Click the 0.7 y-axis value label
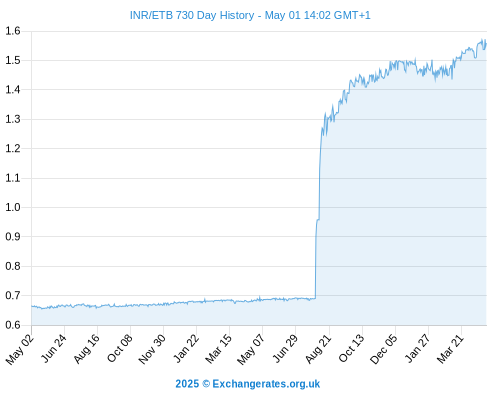This screenshot has width=495, height=400. (x=13, y=295)
